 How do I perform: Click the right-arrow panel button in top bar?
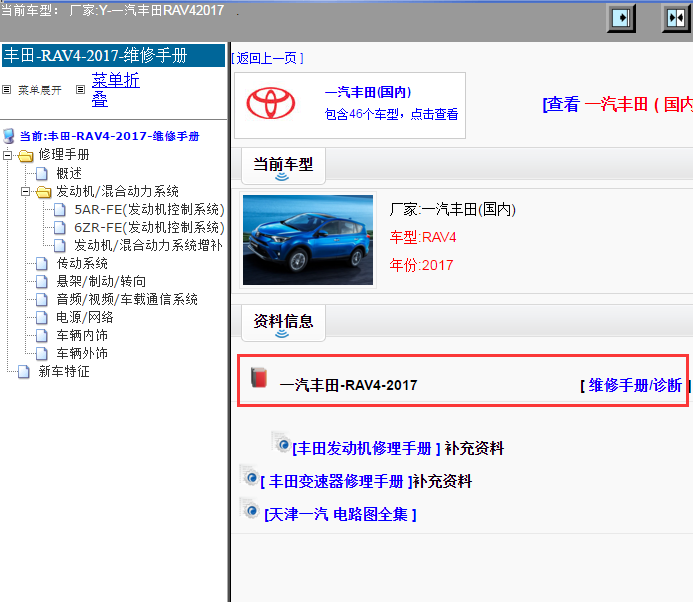pyautogui.click(x=621, y=18)
